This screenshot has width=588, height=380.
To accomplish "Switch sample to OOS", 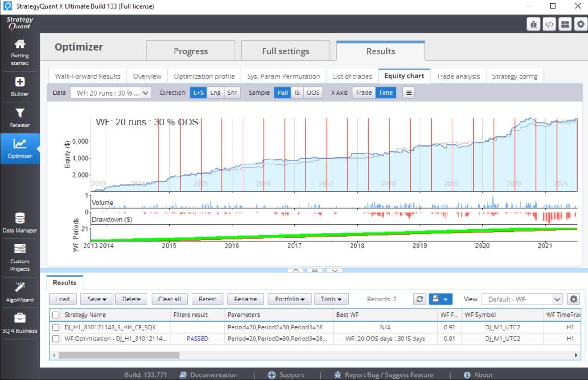I will tap(313, 92).
